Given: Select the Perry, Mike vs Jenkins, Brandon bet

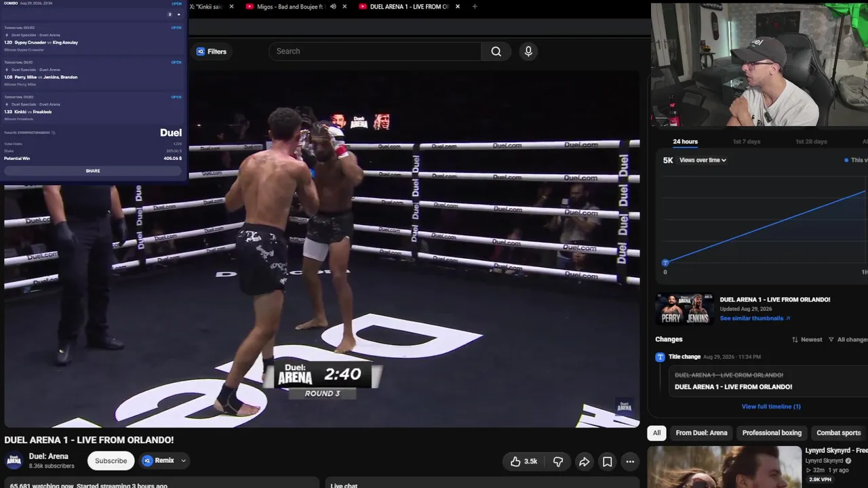Looking at the screenshot, I should tap(93, 73).
